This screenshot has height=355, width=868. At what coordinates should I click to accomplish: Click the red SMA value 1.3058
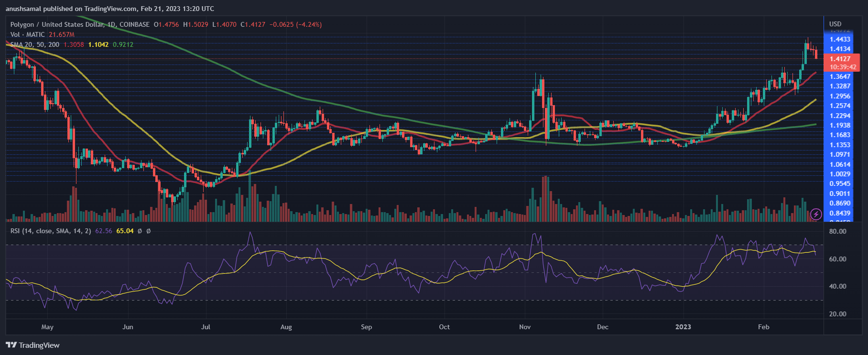tap(74, 44)
